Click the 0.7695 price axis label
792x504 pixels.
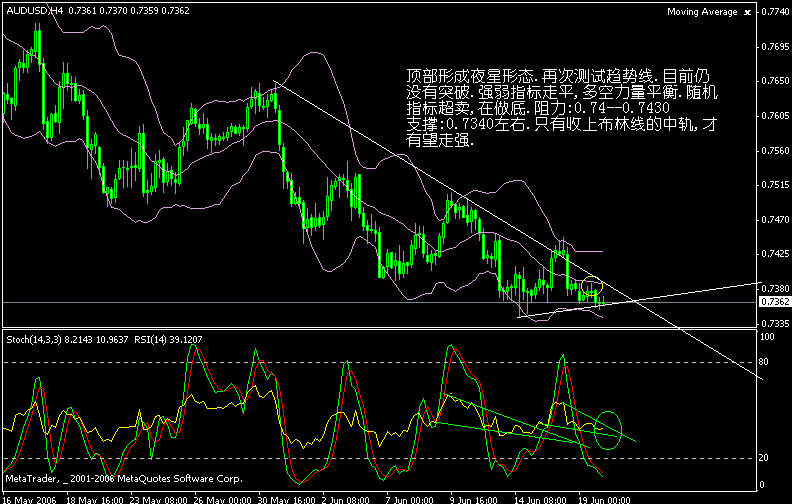(775, 46)
